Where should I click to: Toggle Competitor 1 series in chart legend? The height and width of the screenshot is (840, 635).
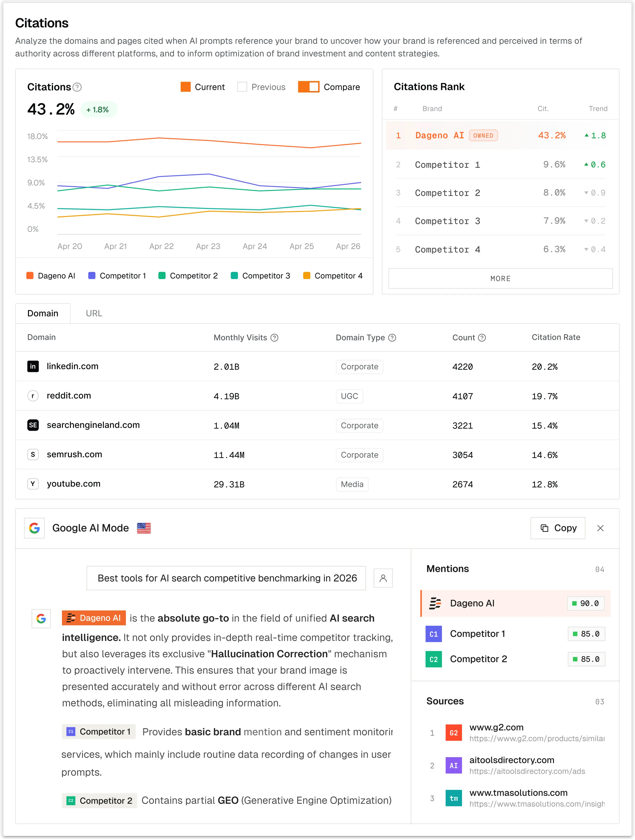117,276
